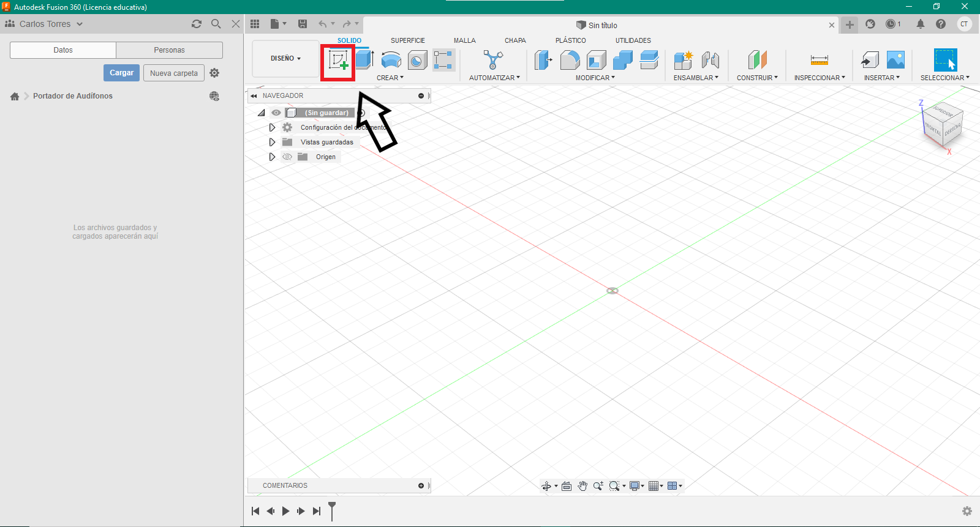Toggle visibility of Origen folder

pos(287,157)
